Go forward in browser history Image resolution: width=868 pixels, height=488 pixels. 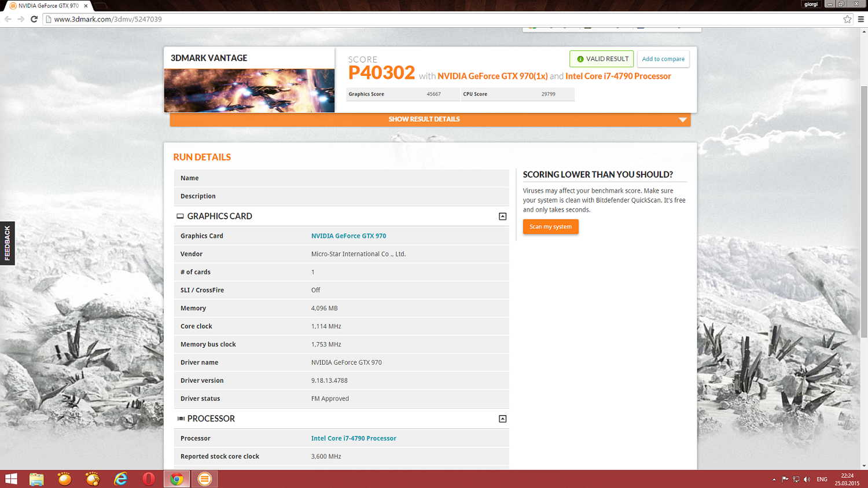tap(21, 19)
